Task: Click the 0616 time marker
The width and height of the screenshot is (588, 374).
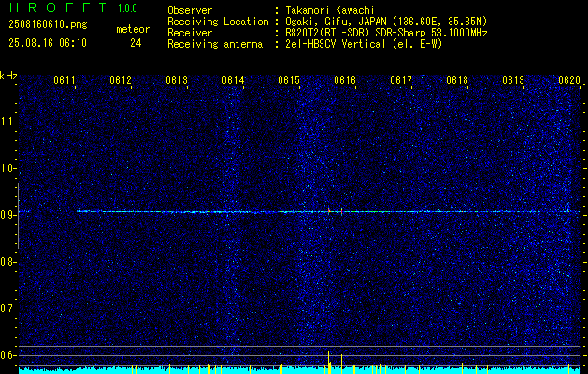Action: (345, 80)
